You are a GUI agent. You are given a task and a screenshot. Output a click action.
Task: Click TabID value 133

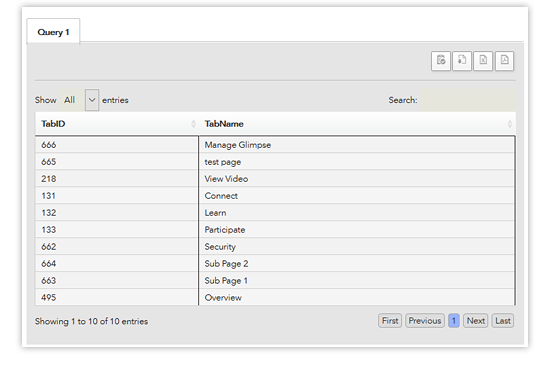[49, 229]
